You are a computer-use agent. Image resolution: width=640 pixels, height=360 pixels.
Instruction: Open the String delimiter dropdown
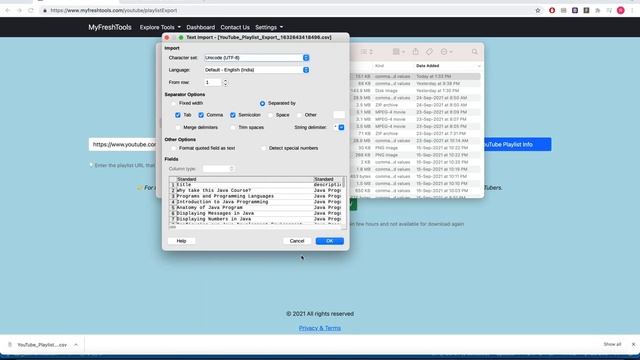(339, 127)
